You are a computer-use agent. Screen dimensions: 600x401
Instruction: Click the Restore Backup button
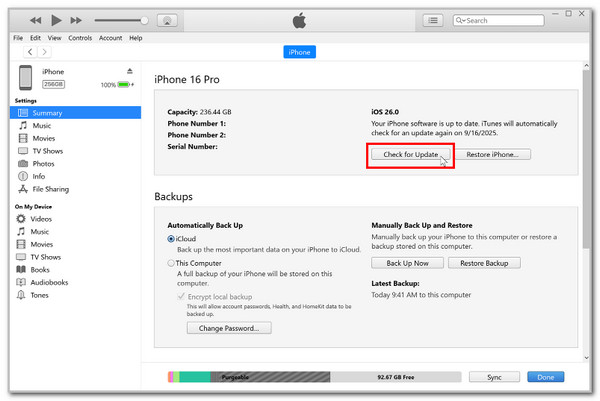[x=484, y=263]
